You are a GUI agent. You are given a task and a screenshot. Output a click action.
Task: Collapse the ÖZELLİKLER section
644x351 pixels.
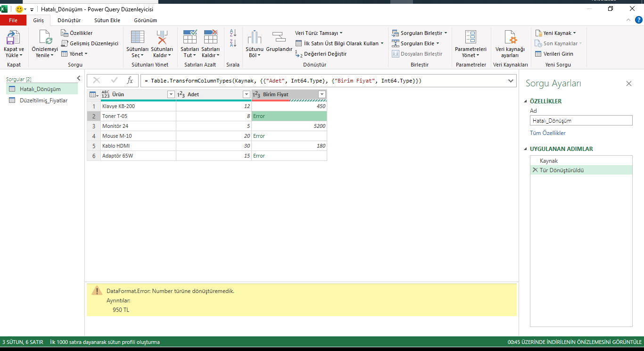pos(526,101)
